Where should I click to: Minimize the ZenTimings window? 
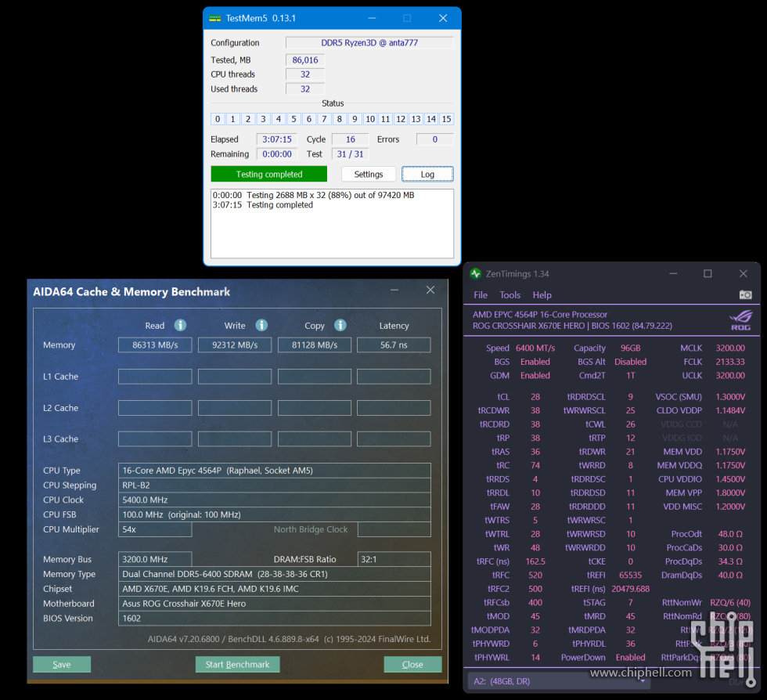673,273
